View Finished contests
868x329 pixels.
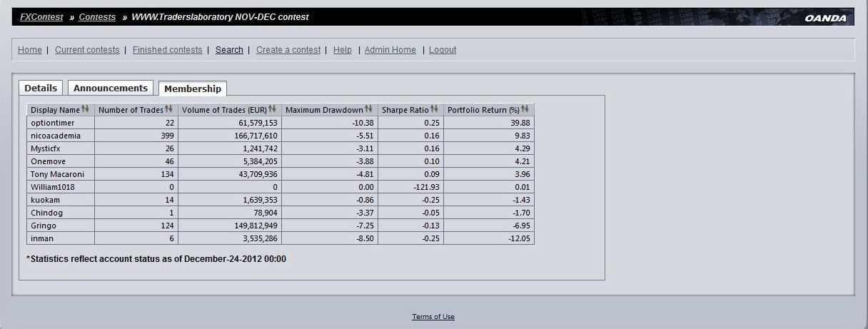(x=167, y=50)
